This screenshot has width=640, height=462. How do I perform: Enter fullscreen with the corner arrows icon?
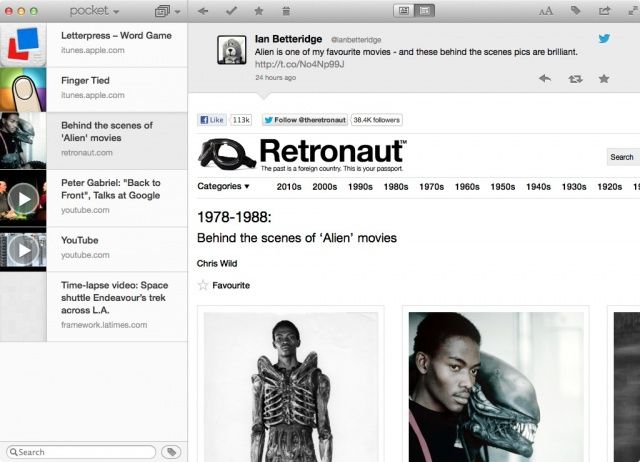(634, 11)
